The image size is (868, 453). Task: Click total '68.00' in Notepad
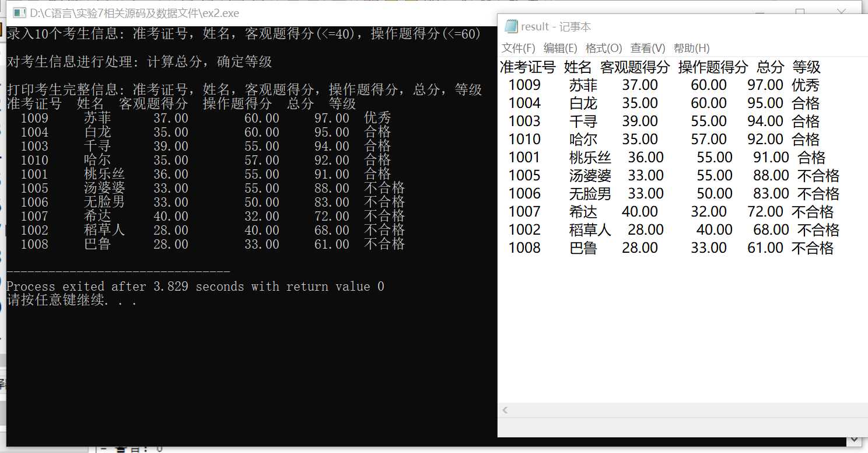[x=771, y=230]
